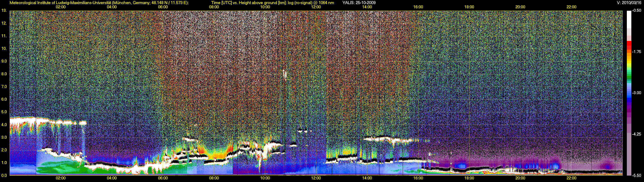Click the '5.0' height axis label
644x182 pixels.
pos(4,112)
